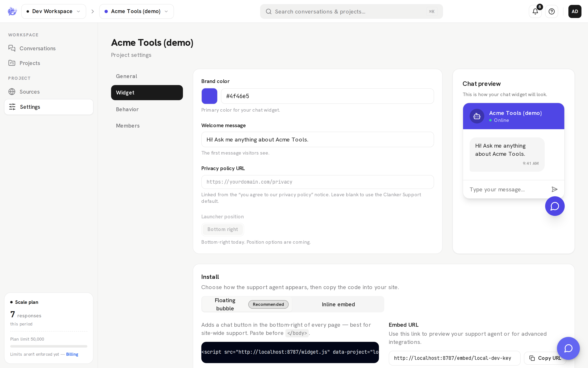The image size is (588, 368).
Task: Click the copy icon beside Copy URL
Action: pyautogui.click(x=532, y=358)
